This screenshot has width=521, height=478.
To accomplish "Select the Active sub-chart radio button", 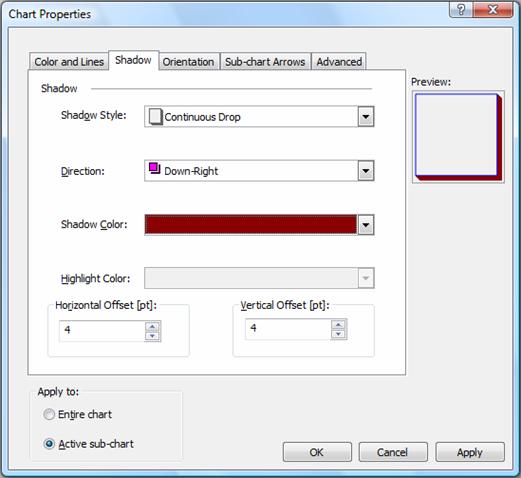I will tap(49, 444).
